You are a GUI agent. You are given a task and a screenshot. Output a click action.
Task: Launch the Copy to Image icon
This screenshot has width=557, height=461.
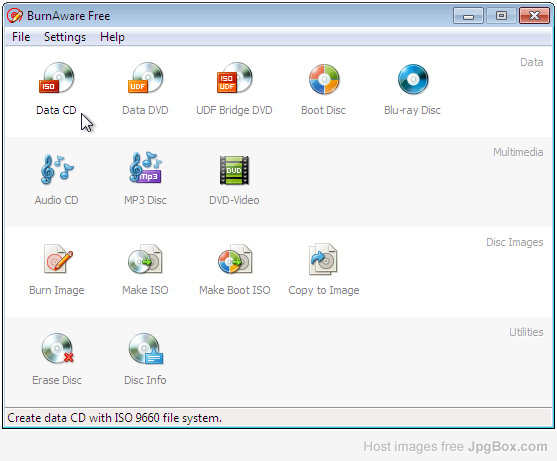323,259
